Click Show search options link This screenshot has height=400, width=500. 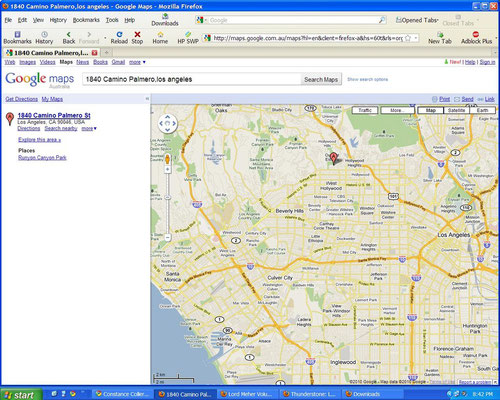tap(367, 79)
